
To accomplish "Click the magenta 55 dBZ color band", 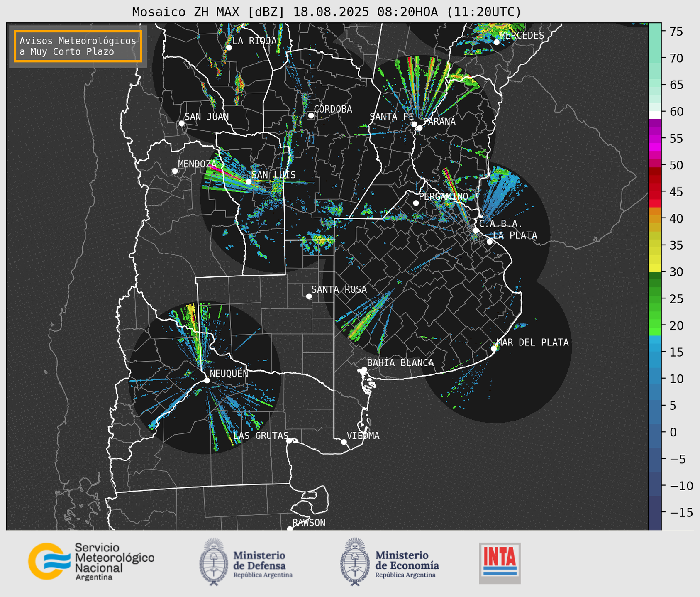I will pyautogui.click(x=655, y=138).
